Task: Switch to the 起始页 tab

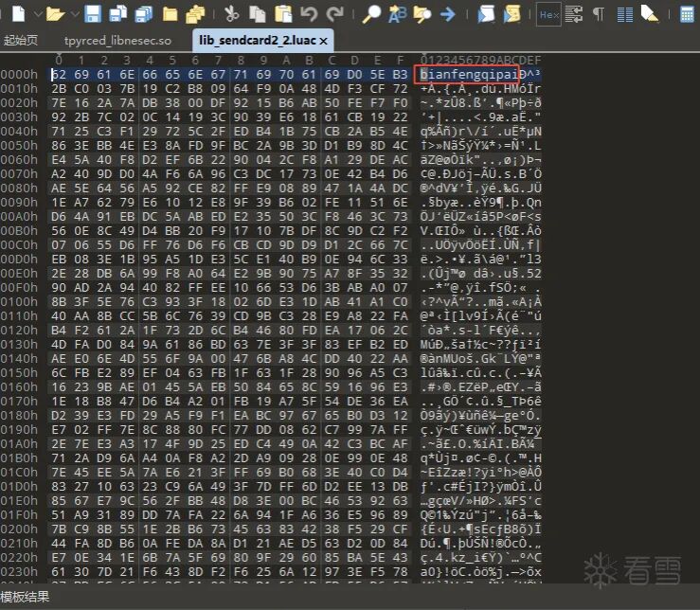Action: click(x=21, y=40)
